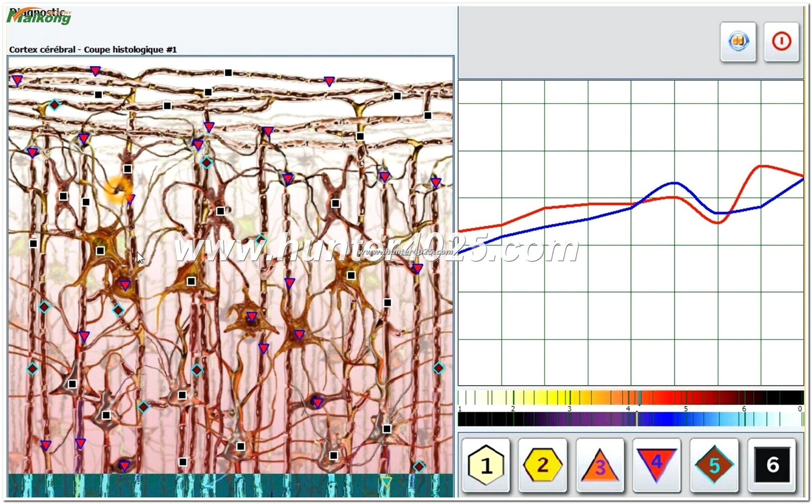Viewport: 812px width, 504px height.
Task: Click the pale hexagon level 1 button
Action: [x=486, y=465]
